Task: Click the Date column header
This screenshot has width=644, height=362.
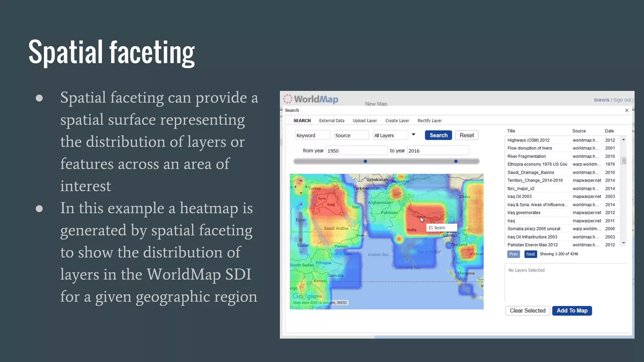Action: [x=609, y=131]
